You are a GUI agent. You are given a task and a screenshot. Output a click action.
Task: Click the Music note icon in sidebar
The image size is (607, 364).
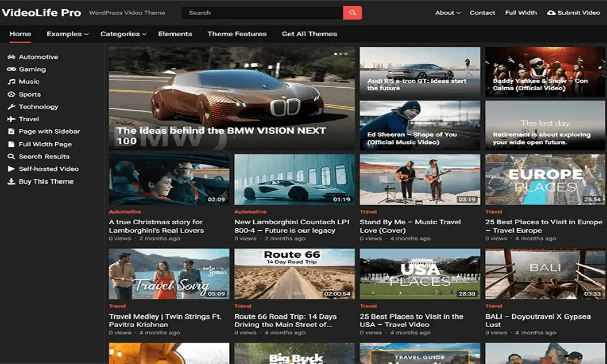point(11,82)
